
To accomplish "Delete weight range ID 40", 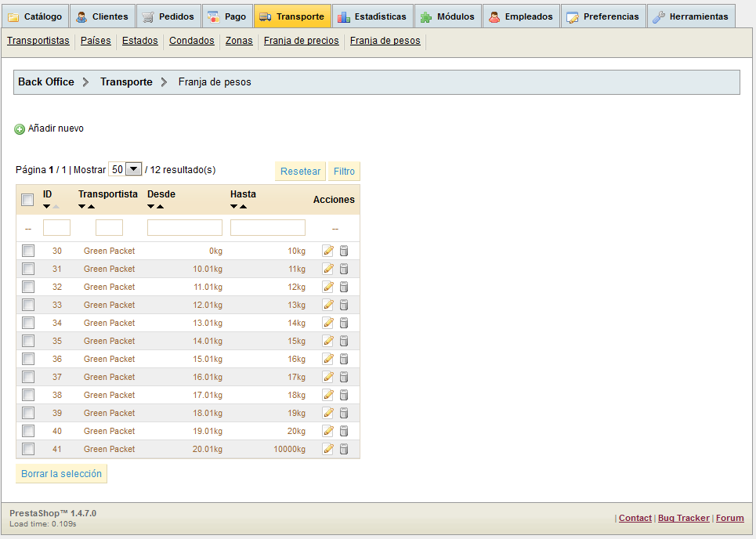I will click(344, 431).
